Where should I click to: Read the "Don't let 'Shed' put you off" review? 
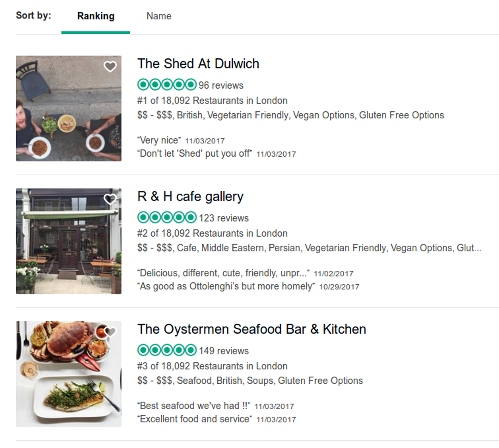pyautogui.click(x=195, y=153)
